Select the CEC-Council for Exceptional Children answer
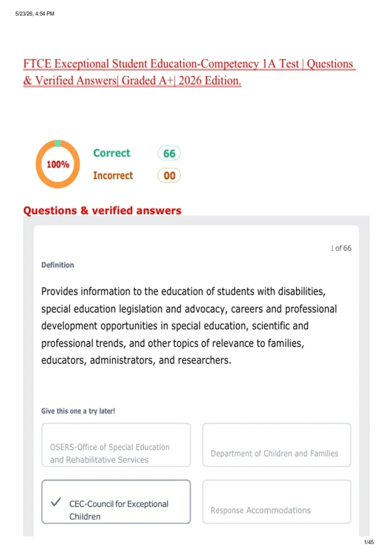Image resolution: width=392 pixels, height=556 pixels. tap(116, 502)
